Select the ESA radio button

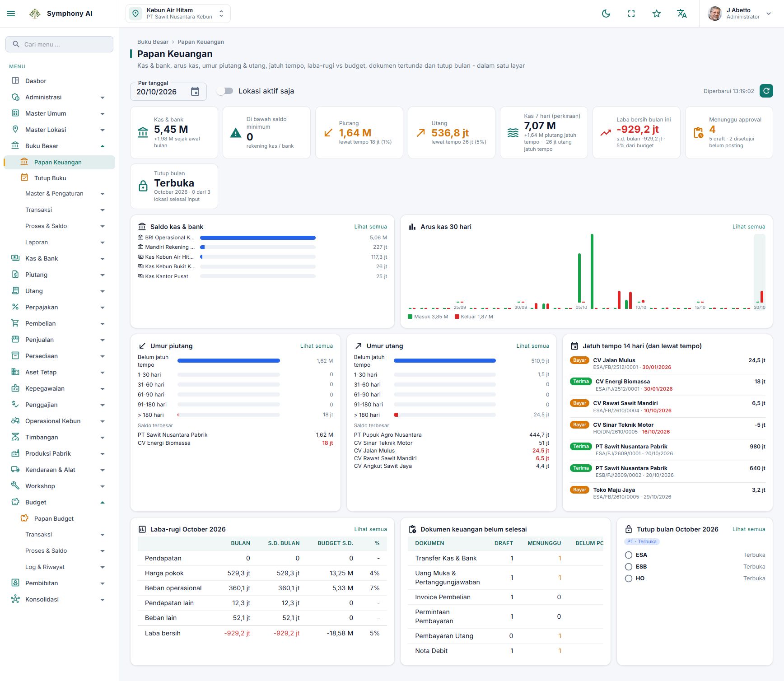[629, 555]
